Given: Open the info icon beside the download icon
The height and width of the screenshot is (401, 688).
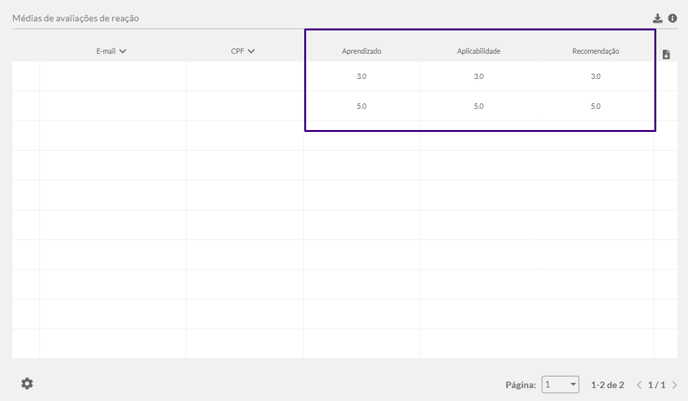Looking at the screenshot, I should [x=673, y=18].
